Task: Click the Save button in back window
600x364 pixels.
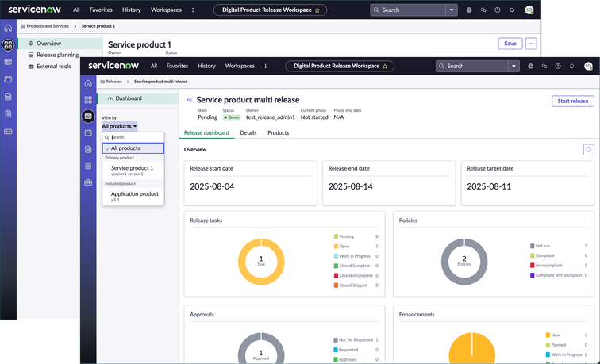Action: pyautogui.click(x=510, y=44)
